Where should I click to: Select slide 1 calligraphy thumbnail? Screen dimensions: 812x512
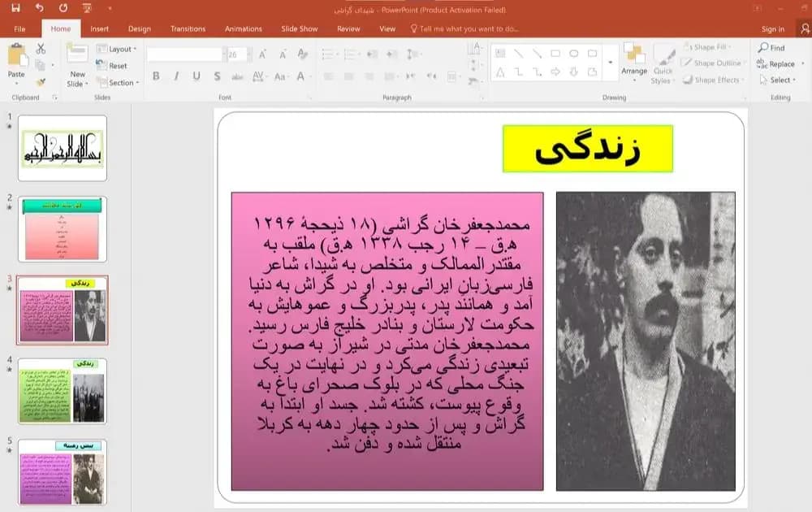click(x=63, y=148)
